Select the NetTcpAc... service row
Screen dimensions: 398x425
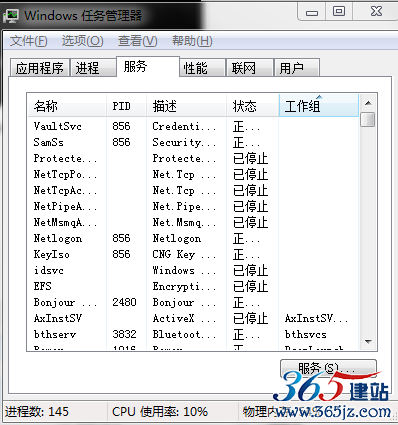tap(193, 190)
